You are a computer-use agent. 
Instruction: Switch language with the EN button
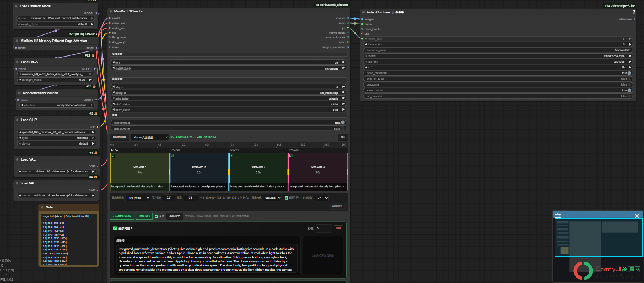[x=342, y=137]
